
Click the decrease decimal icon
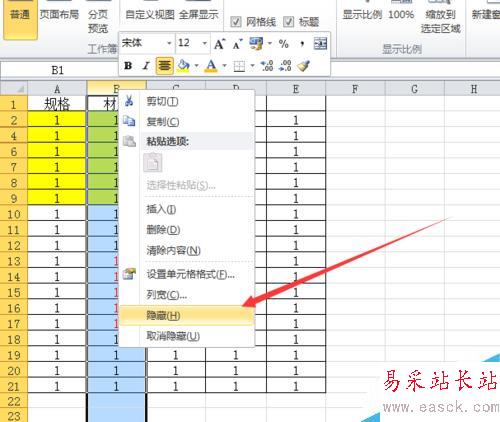[x=286, y=66]
